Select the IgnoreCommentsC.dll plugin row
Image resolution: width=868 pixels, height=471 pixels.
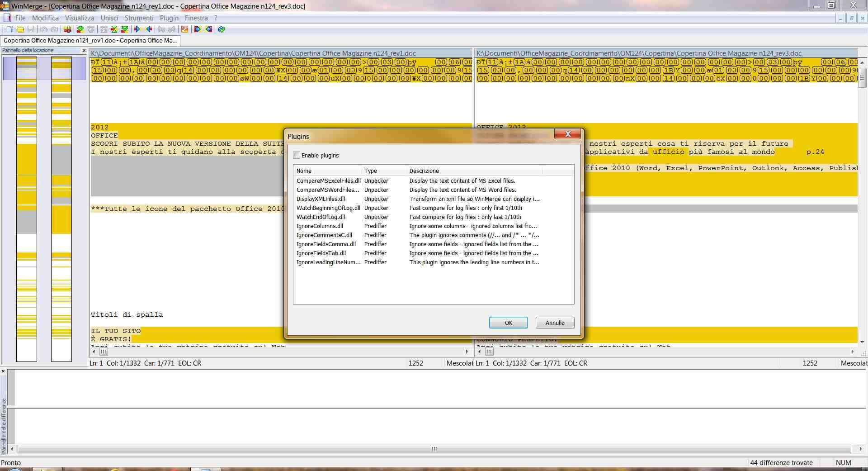(x=324, y=235)
